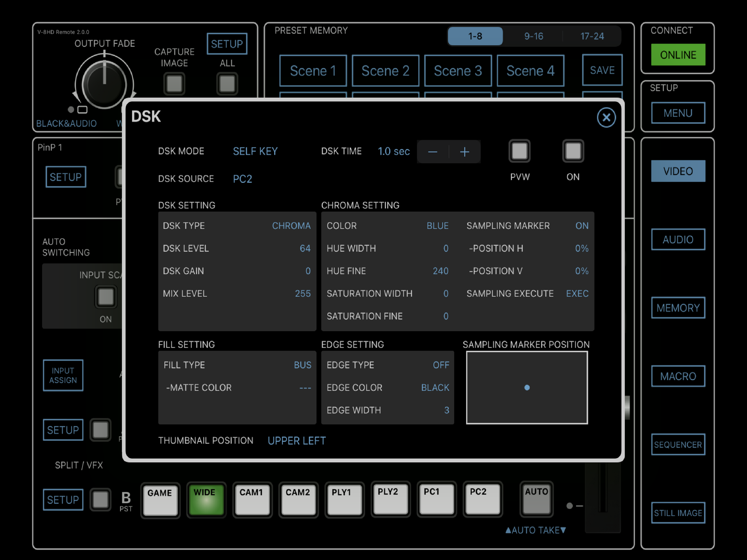
Task: Change FILL TYPE value BUS
Action: pos(302,365)
